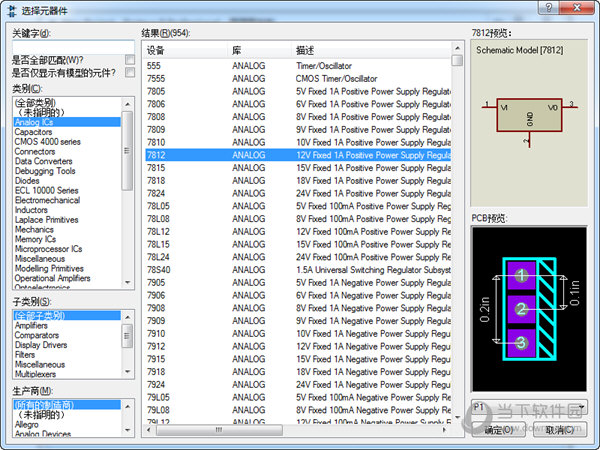The height and width of the screenshot is (450, 600).
Task: Select Data Converters category
Action: pos(43,161)
